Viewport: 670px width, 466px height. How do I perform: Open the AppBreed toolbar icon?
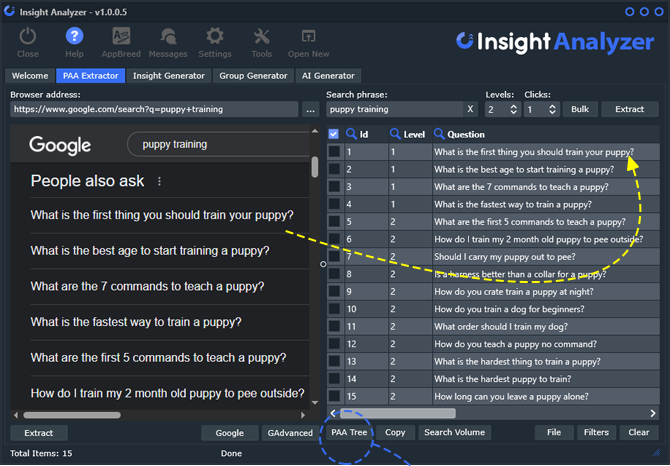pos(121,36)
